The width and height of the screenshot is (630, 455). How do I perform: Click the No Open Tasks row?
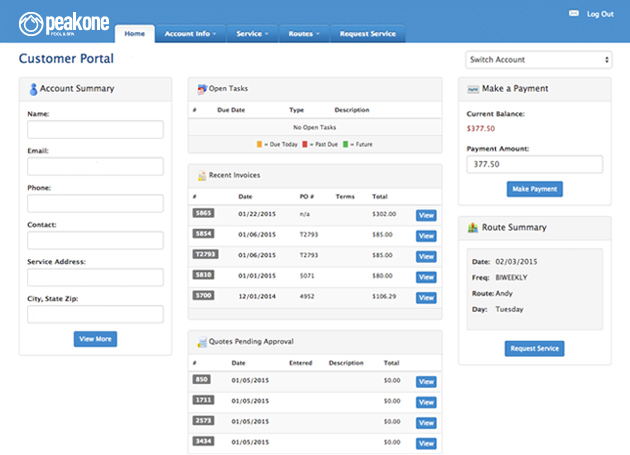click(x=315, y=127)
